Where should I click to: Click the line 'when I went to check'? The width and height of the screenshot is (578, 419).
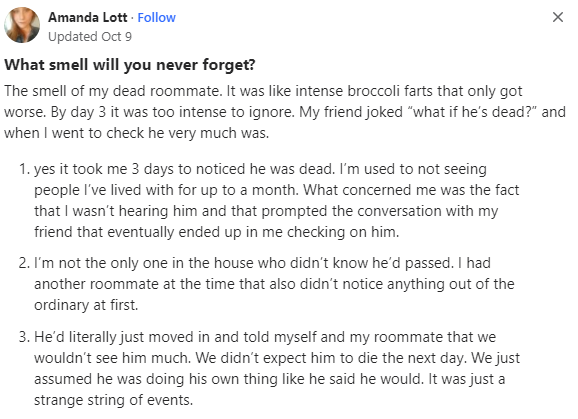pos(136,133)
